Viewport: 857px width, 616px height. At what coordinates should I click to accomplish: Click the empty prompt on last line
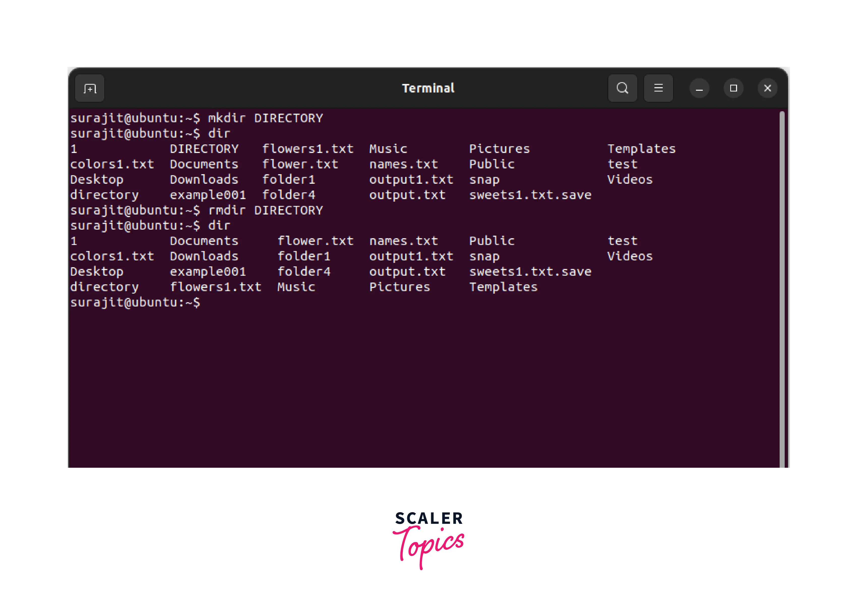tap(135, 302)
